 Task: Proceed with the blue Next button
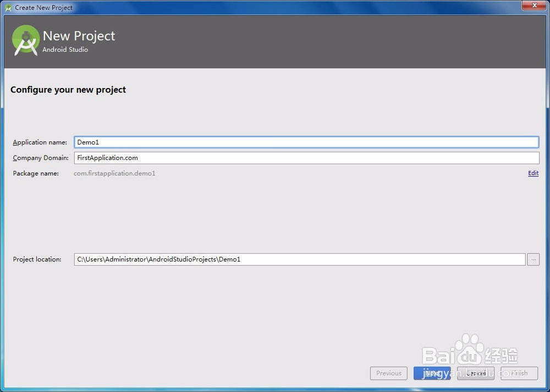tap(432, 373)
